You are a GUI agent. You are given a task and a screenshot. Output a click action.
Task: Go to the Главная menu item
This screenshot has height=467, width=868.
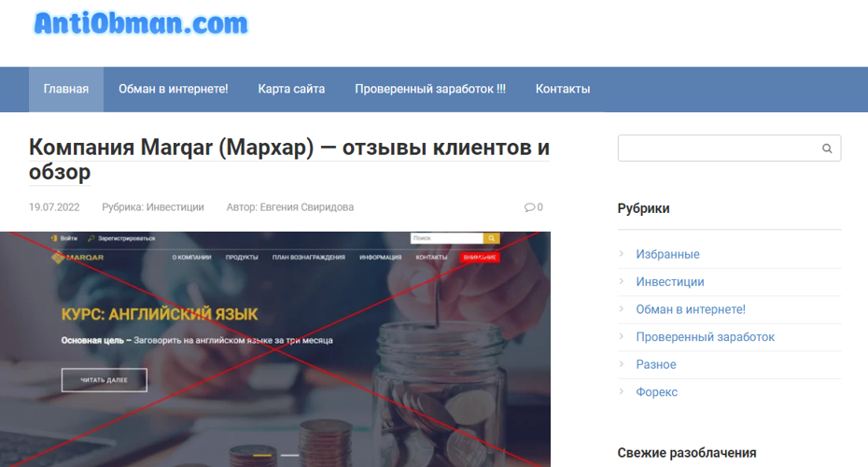click(66, 89)
